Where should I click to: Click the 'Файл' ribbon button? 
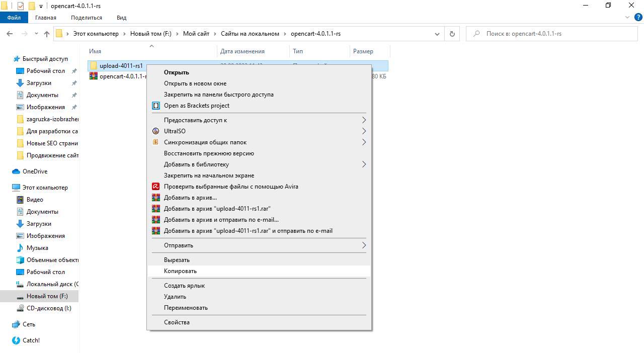tap(14, 18)
